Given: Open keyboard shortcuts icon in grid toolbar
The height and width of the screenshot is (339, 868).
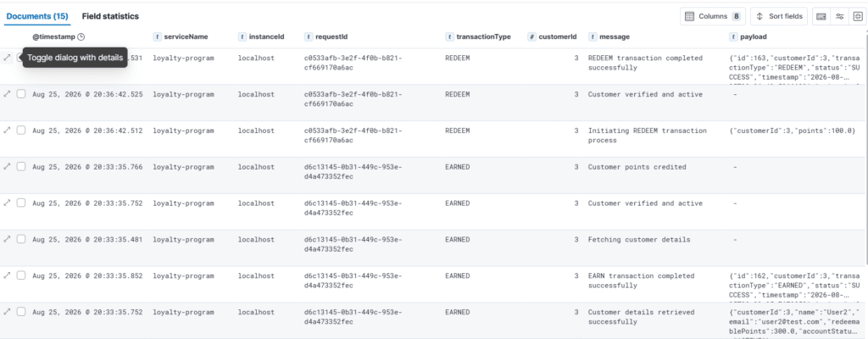Looking at the screenshot, I should point(821,17).
